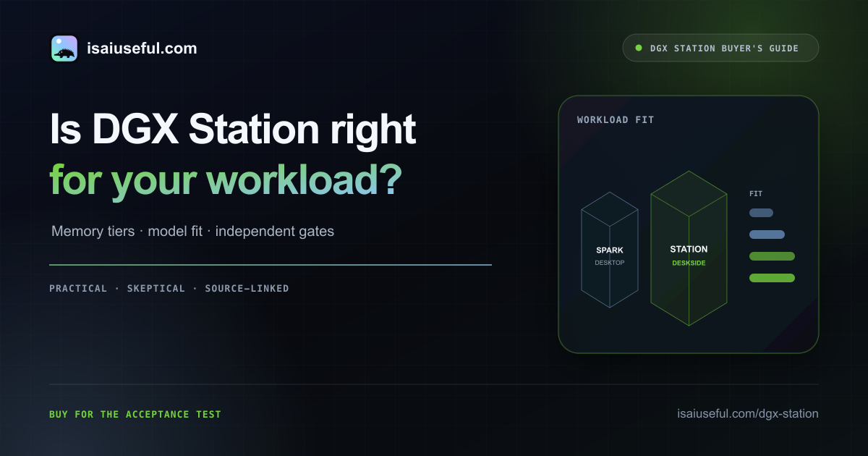Click the headline "Is DGX Station right"
This screenshot has width=868, height=456.
(233, 131)
